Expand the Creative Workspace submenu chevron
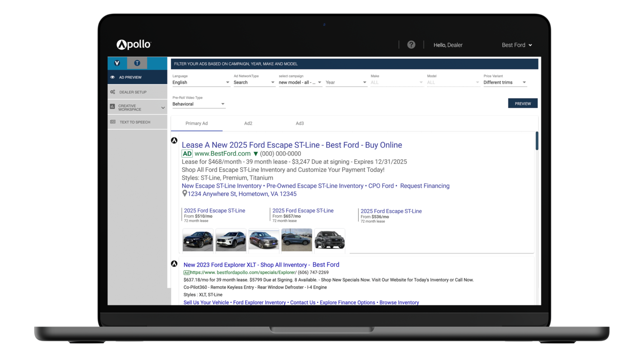 click(163, 107)
